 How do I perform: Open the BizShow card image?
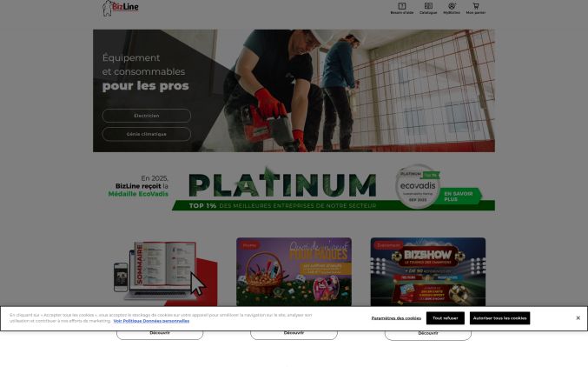pyautogui.click(x=428, y=272)
